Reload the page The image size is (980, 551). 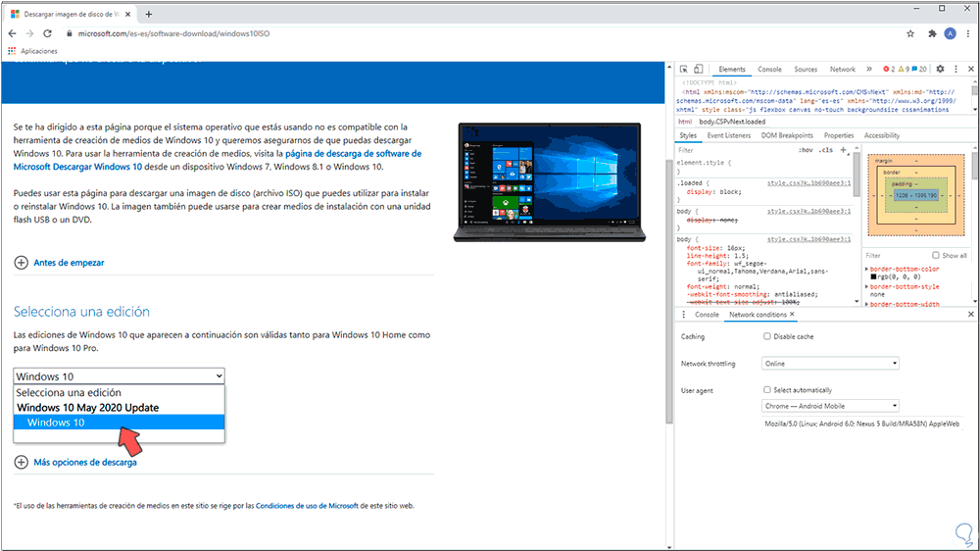[x=47, y=33]
